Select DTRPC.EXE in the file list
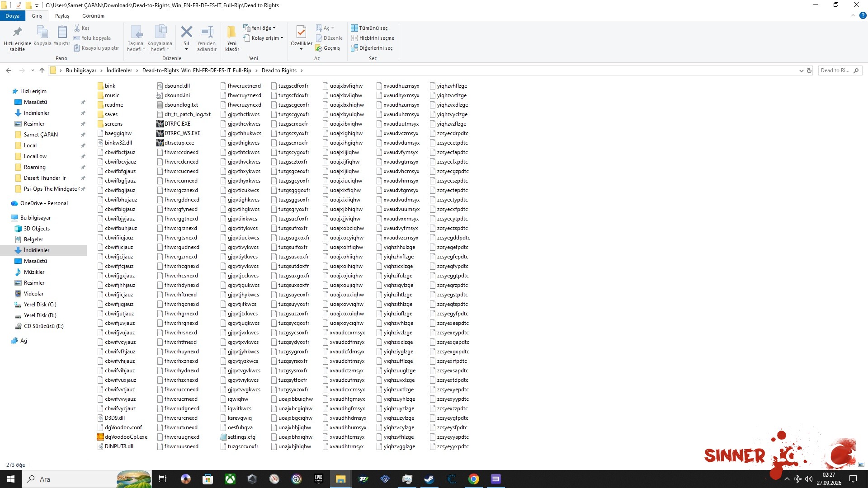This screenshot has height=488, width=868. (x=174, y=124)
